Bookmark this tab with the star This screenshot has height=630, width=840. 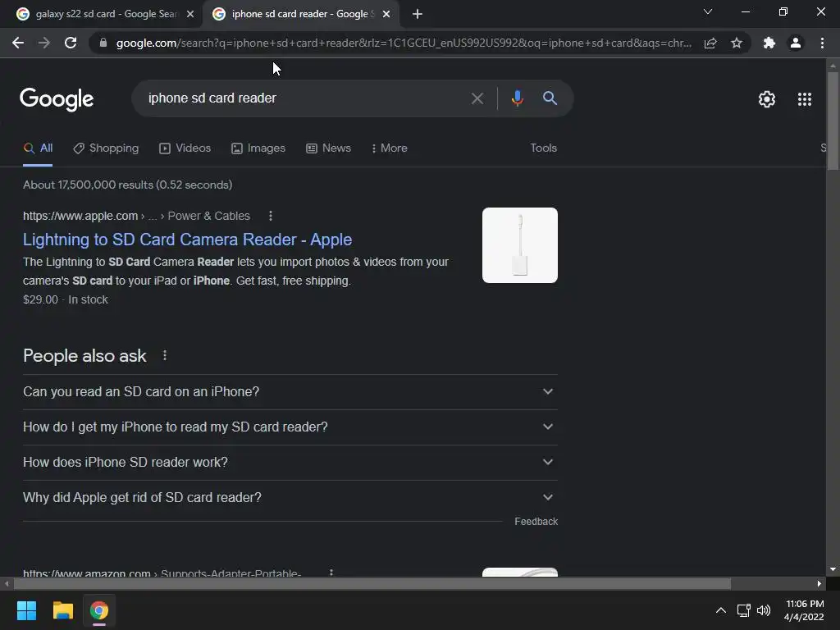(737, 43)
